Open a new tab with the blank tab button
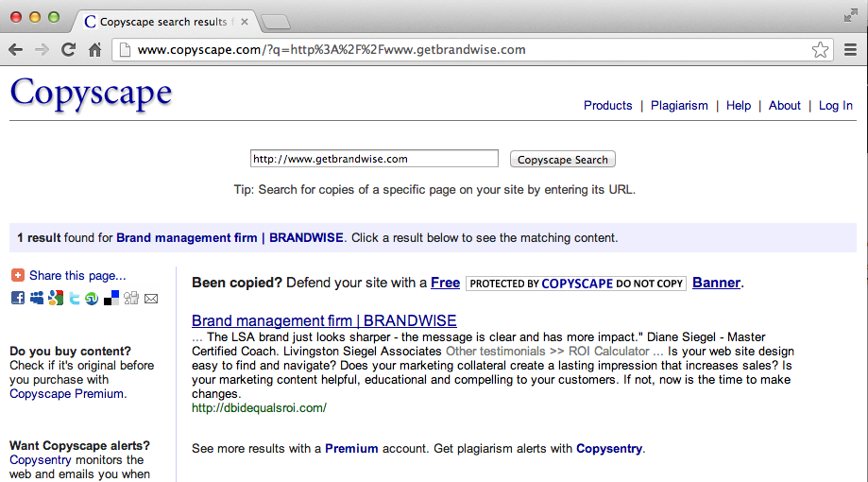The height and width of the screenshot is (482, 868). (275, 22)
